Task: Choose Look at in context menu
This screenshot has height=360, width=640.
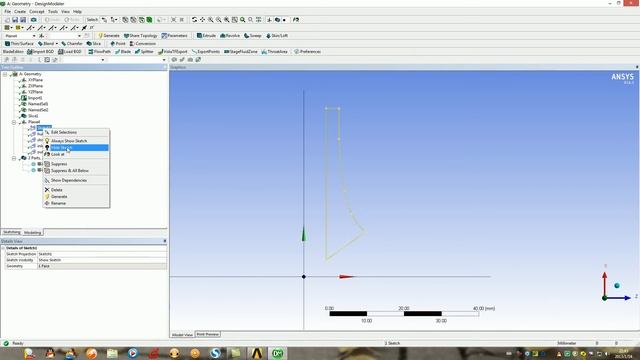Action: point(76,154)
